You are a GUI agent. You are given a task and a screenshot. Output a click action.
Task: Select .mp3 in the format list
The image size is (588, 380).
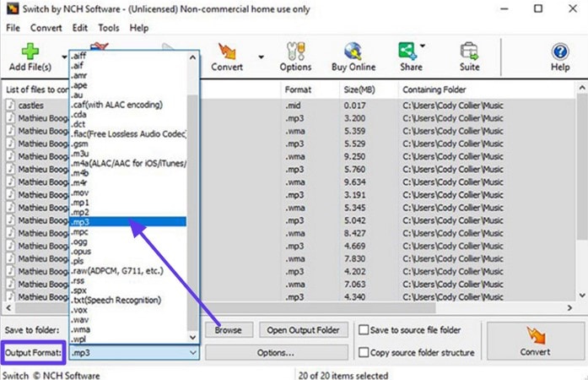pos(128,222)
